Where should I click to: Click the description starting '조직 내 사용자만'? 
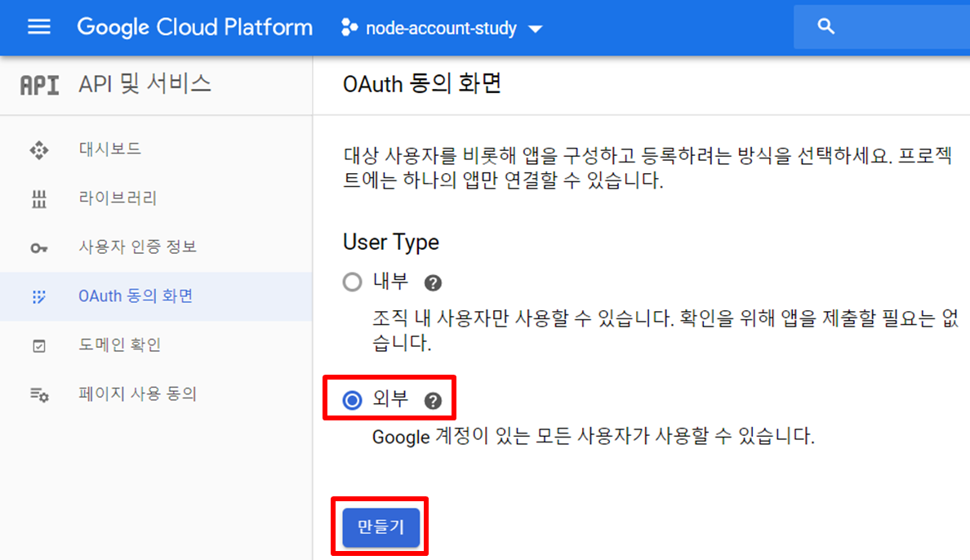point(665,331)
